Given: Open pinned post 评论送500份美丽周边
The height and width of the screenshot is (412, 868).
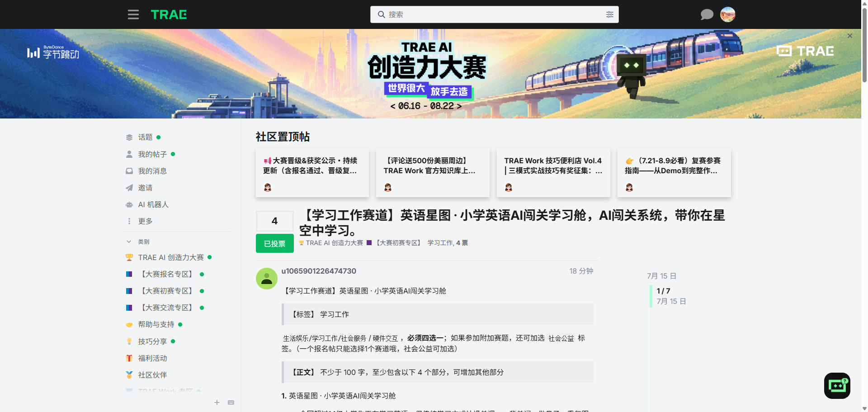Looking at the screenshot, I should point(433,173).
